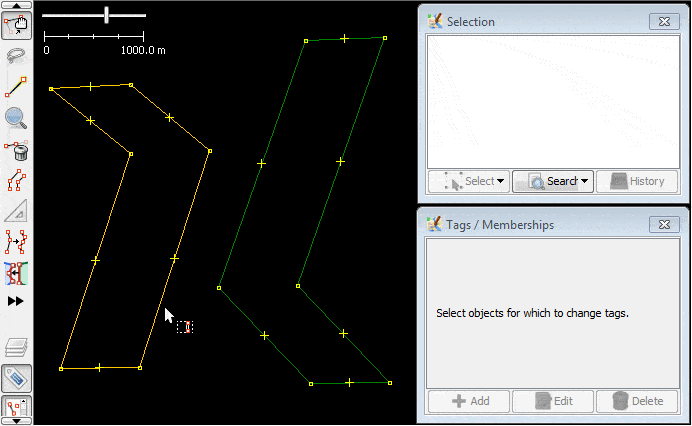The image size is (692, 426).
Task: Click the yellow way's rightmost corner node
Action: (x=210, y=151)
